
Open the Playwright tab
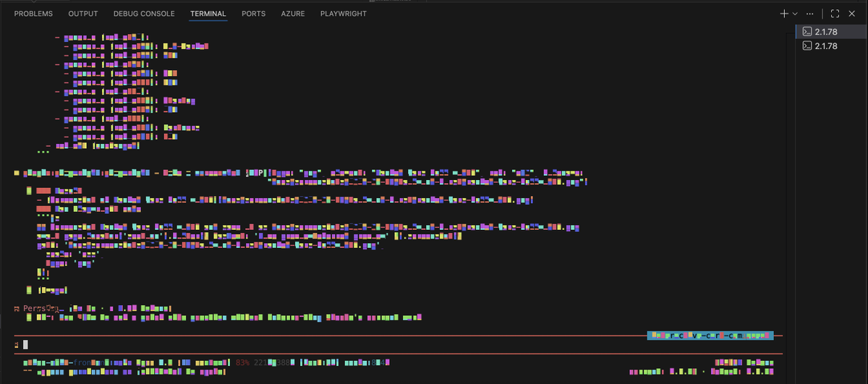coord(344,14)
